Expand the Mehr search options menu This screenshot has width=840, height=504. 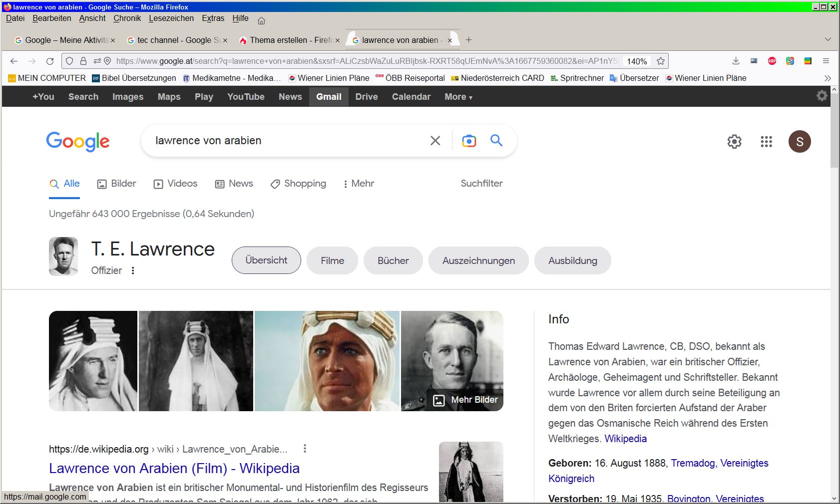pyautogui.click(x=359, y=184)
